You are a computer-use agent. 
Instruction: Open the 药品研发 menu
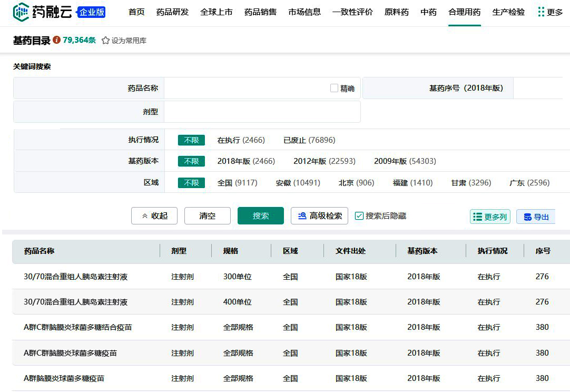(172, 12)
